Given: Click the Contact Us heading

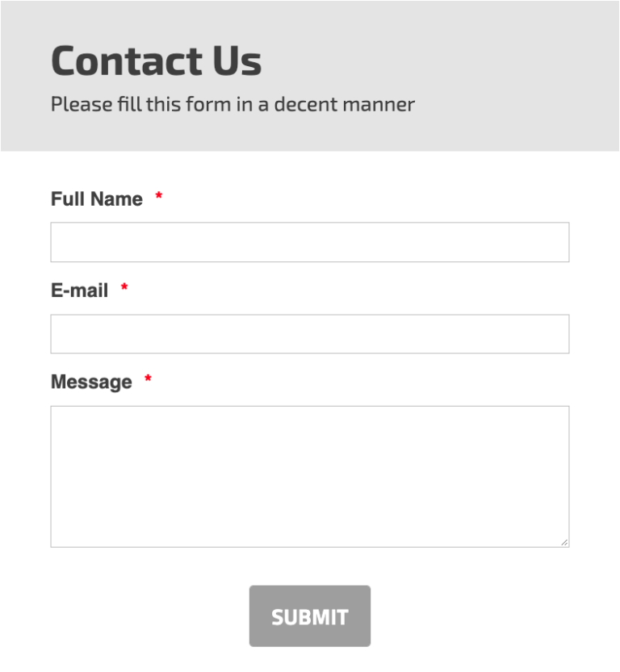Looking at the screenshot, I should tap(156, 60).
